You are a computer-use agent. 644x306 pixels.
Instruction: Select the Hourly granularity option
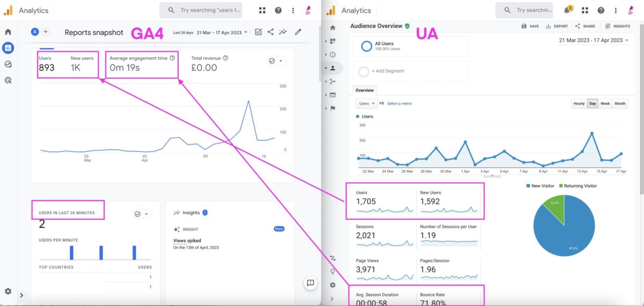click(x=579, y=103)
